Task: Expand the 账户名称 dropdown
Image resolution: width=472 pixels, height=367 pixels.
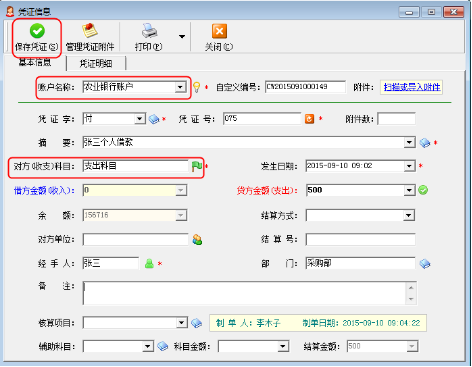Action: (x=180, y=87)
